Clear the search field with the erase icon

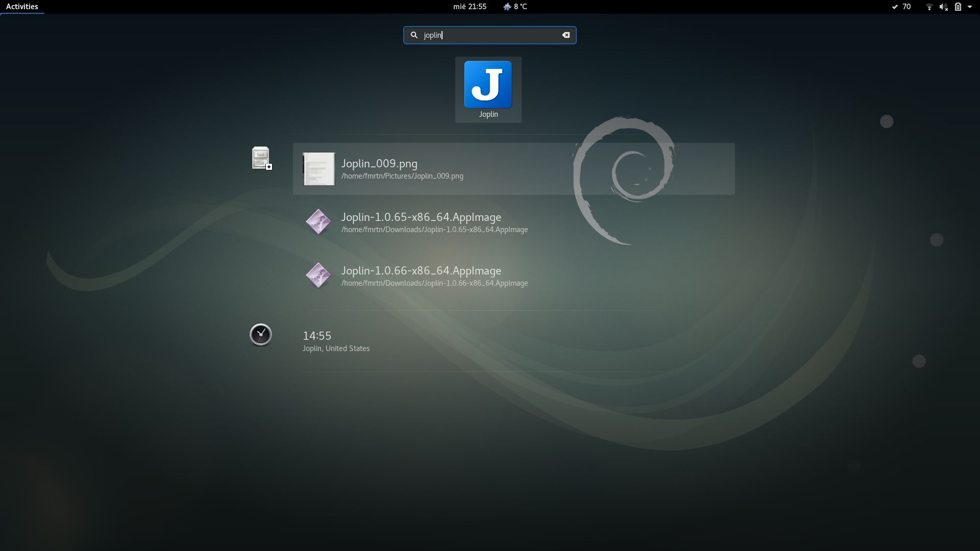tap(566, 35)
